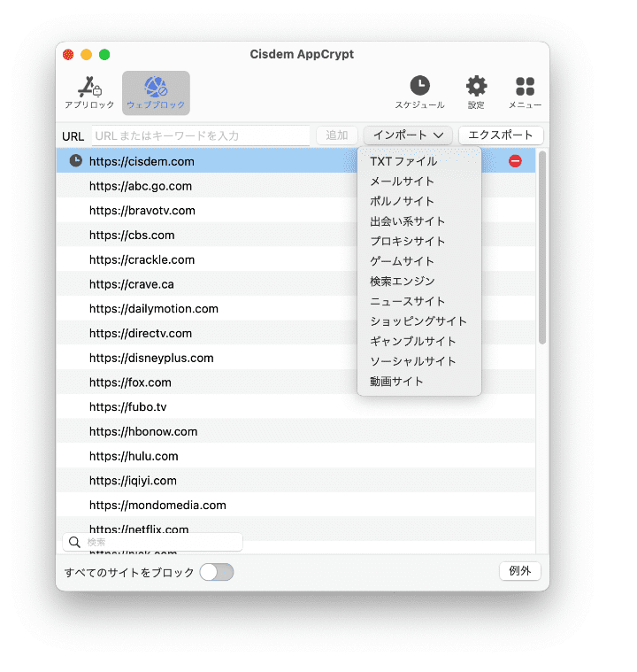Select the https://mondomedia.com row
637x672 pixels.
tap(295, 506)
